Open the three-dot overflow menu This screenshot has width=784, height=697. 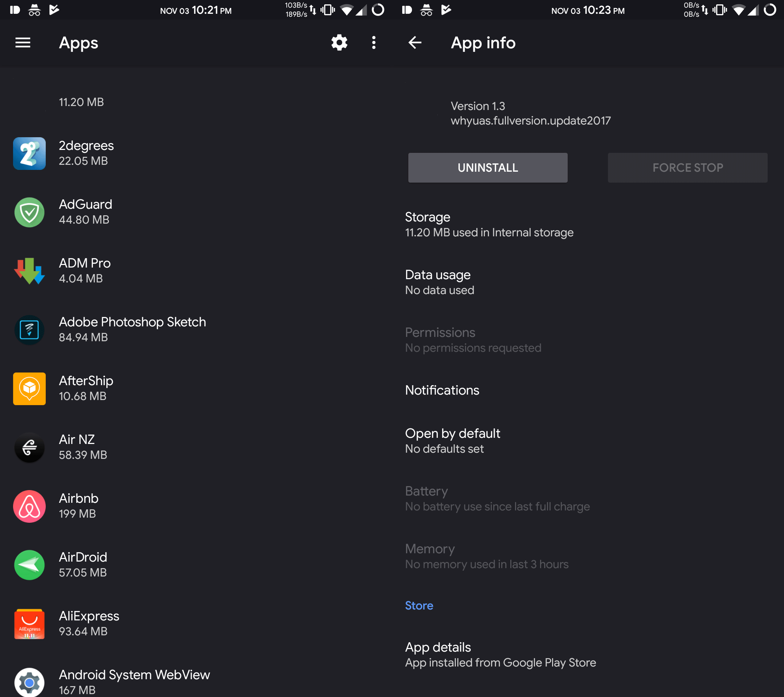(373, 42)
